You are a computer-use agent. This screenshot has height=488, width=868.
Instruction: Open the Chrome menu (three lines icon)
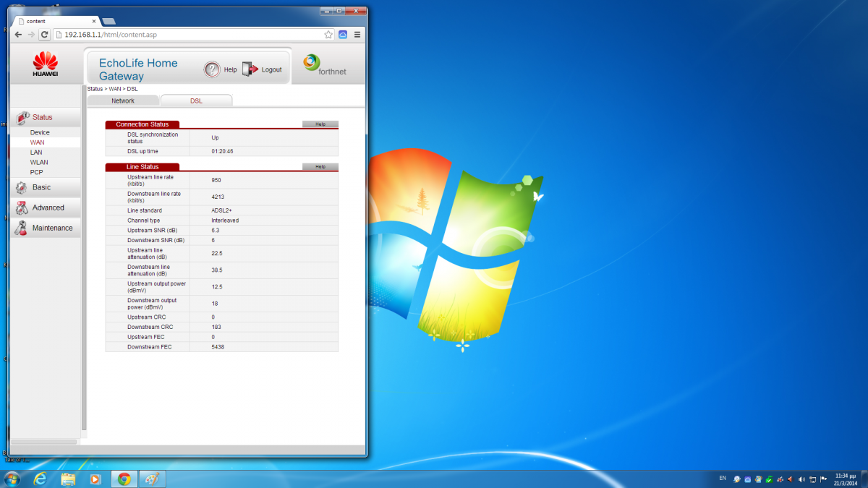(357, 34)
